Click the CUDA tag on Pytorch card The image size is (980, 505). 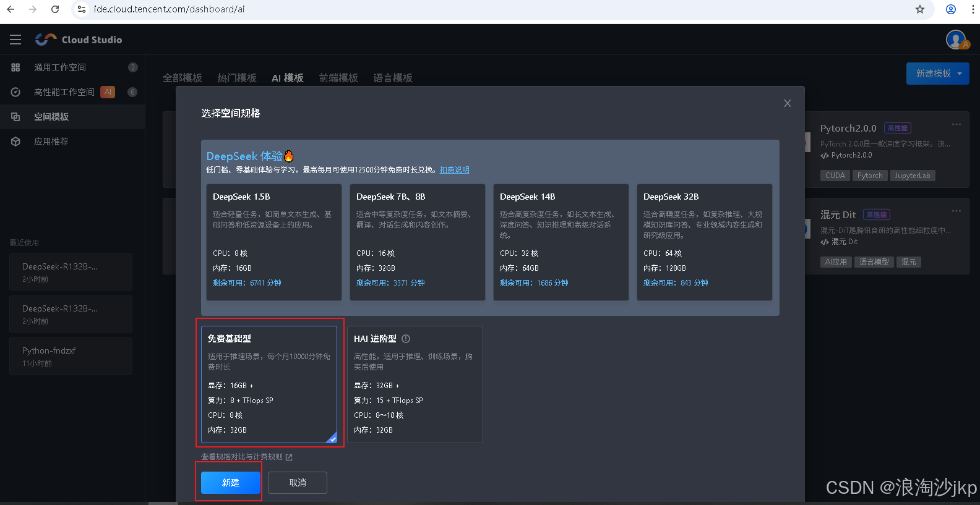point(835,176)
